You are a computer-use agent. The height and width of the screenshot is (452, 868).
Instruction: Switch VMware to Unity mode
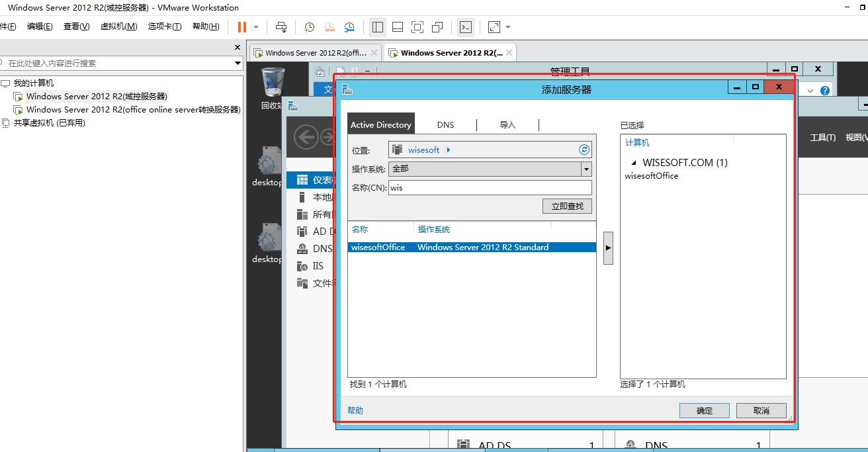[437, 27]
